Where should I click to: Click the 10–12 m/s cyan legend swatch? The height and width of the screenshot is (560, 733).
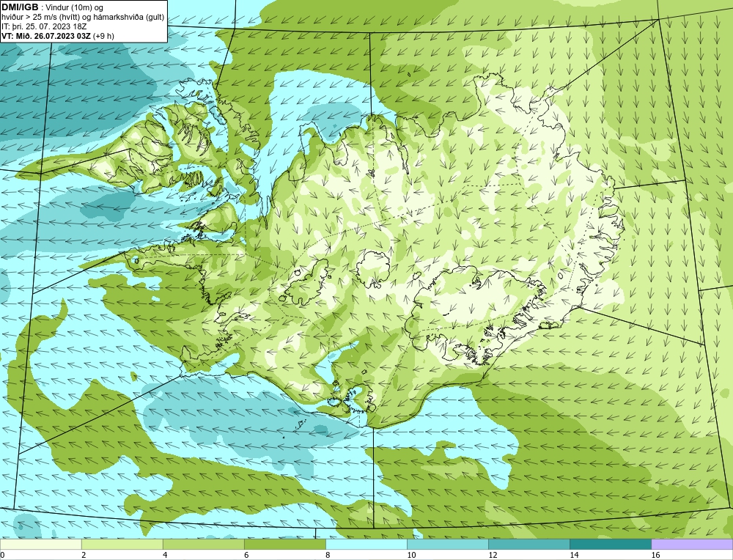(448, 544)
